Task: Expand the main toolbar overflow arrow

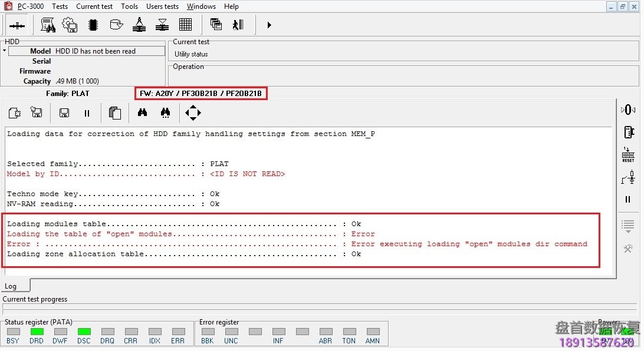Action: tap(269, 25)
